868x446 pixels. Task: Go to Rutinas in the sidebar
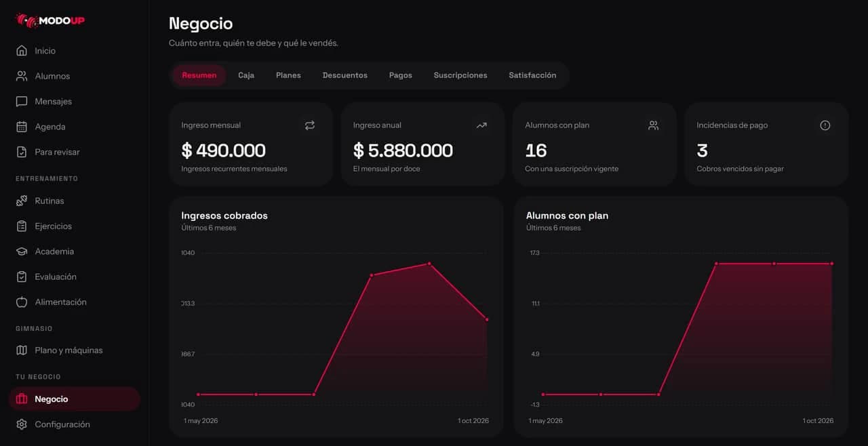(75, 201)
